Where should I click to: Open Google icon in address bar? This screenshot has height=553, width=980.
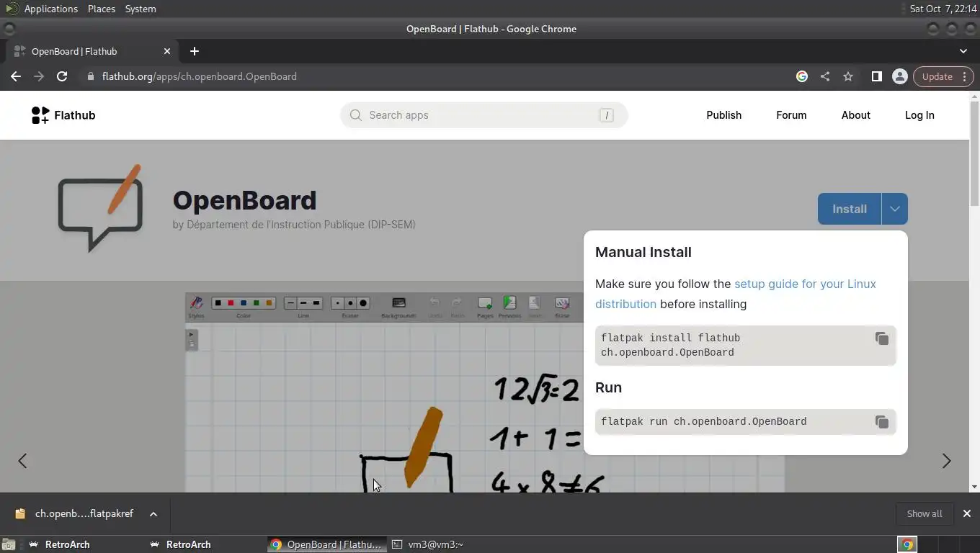point(802,76)
